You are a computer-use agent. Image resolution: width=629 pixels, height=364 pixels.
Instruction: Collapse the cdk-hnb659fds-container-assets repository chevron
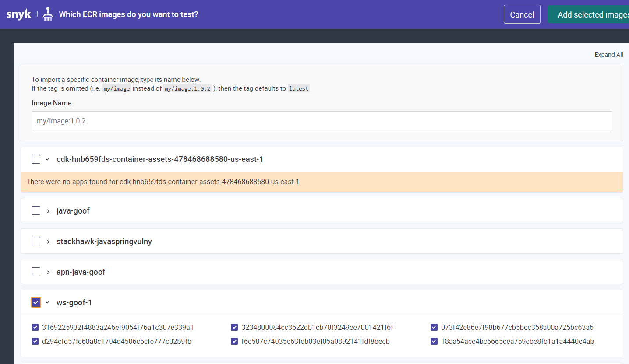(x=47, y=159)
